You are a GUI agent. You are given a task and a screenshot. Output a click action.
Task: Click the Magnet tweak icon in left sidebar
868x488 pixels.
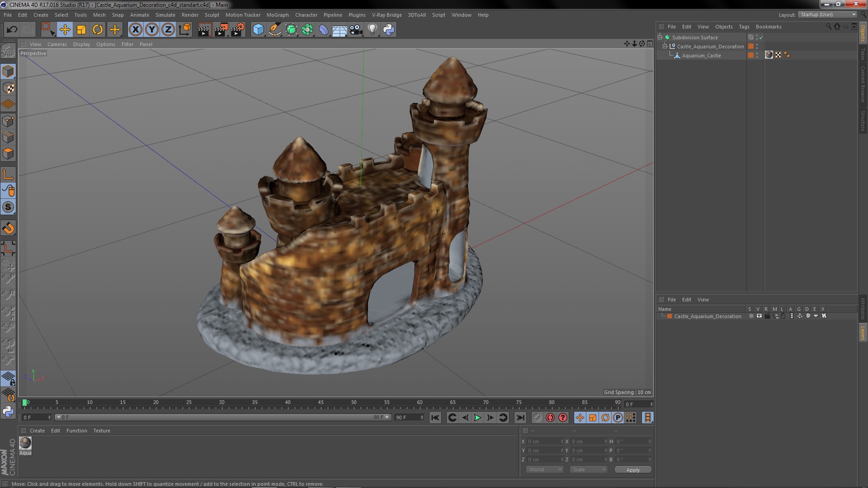coord(8,228)
